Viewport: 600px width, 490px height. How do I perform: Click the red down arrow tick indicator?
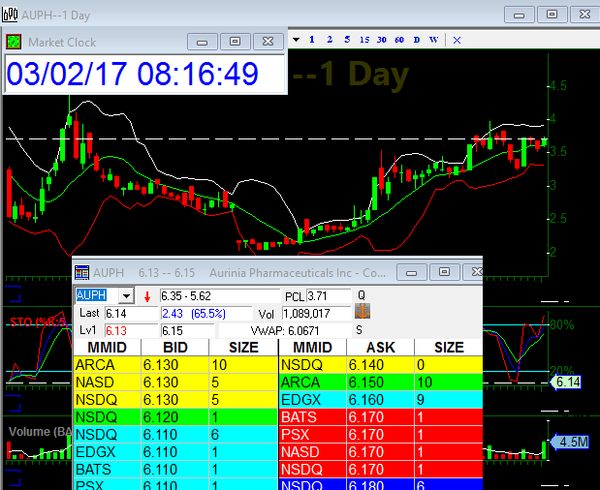click(x=148, y=296)
